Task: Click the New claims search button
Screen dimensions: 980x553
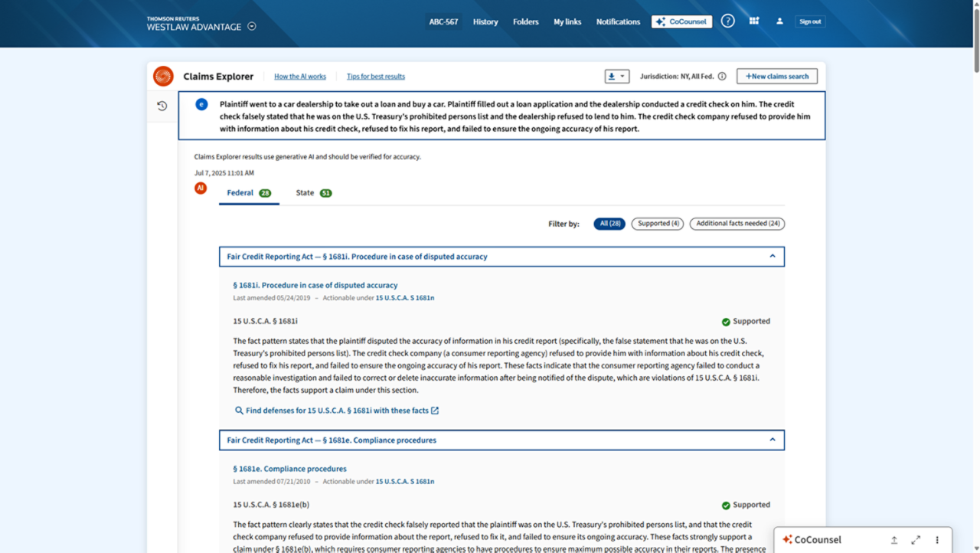Action: pyautogui.click(x=776, y=77)
